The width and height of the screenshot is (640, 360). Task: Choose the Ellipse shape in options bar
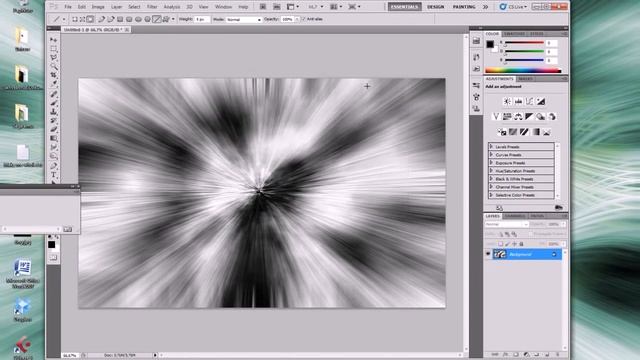click(138, 19)
